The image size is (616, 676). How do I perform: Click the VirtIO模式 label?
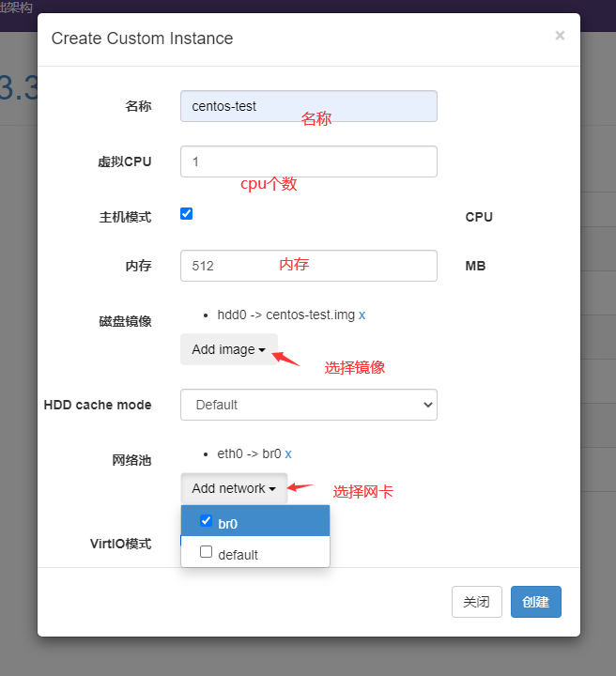click(120, 544)
